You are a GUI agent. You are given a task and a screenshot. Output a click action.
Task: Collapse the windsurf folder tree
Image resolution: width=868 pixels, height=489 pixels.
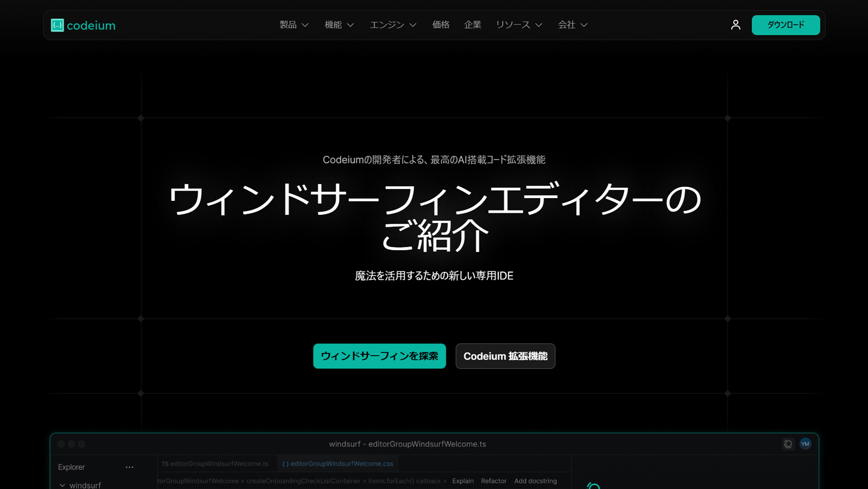(62, 485)
